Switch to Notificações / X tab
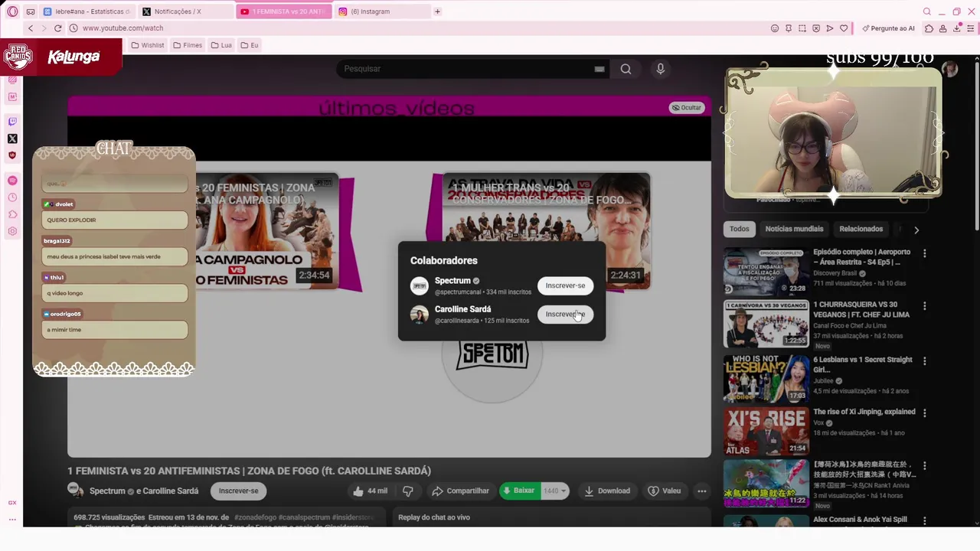 coord(186,11)
